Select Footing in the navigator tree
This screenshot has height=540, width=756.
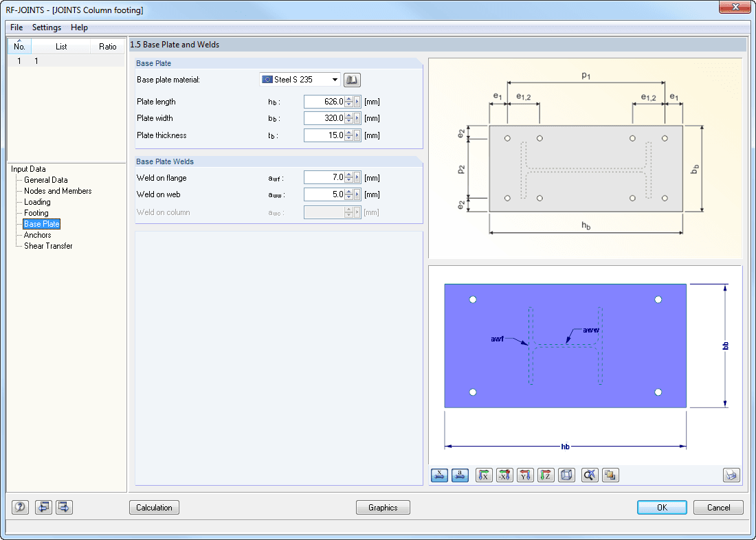click(36, 213)
